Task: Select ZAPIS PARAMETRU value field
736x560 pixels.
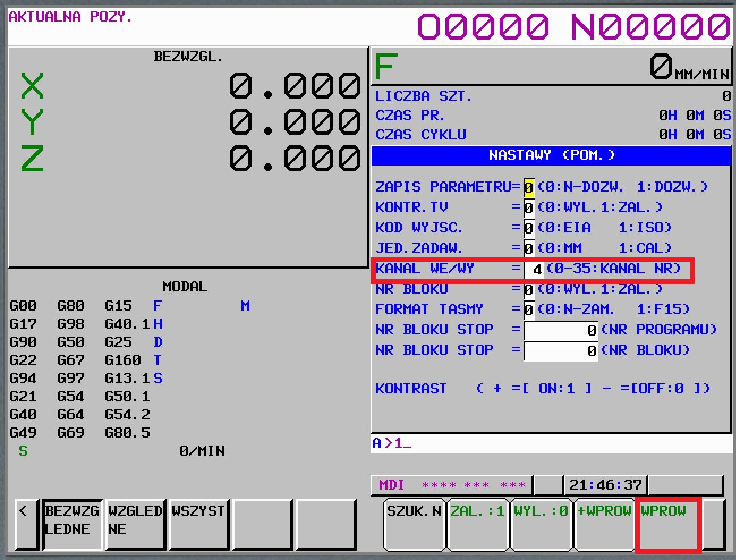Action: click(x=528, y=188)
